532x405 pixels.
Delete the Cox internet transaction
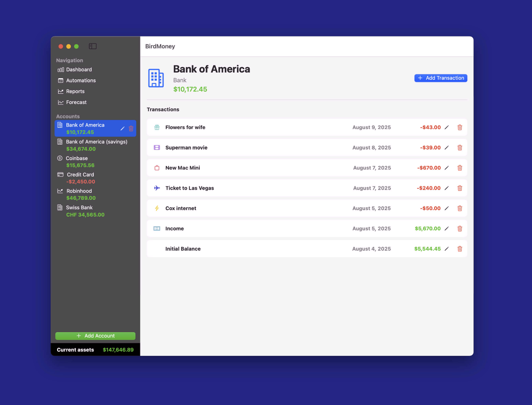click(460, 208)
